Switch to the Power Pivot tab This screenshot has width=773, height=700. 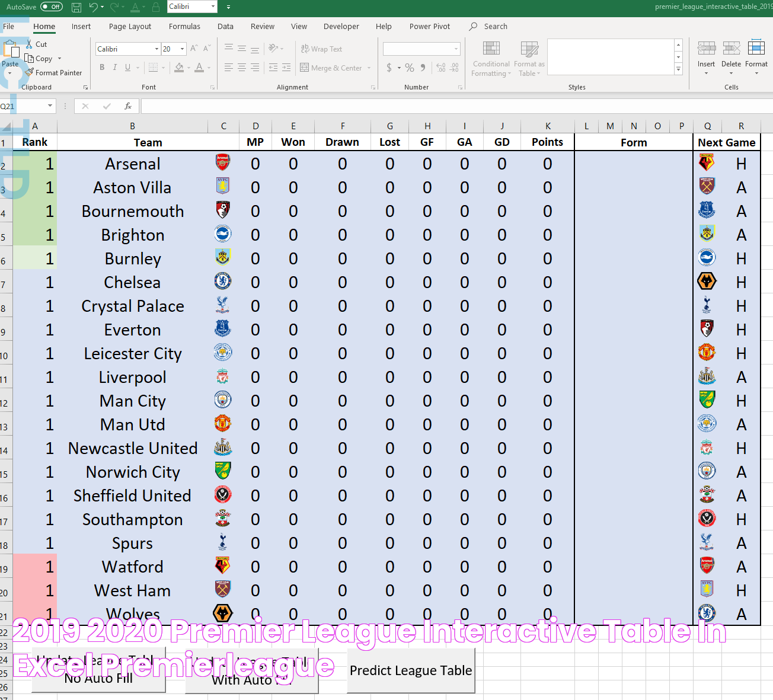[430, 27]
